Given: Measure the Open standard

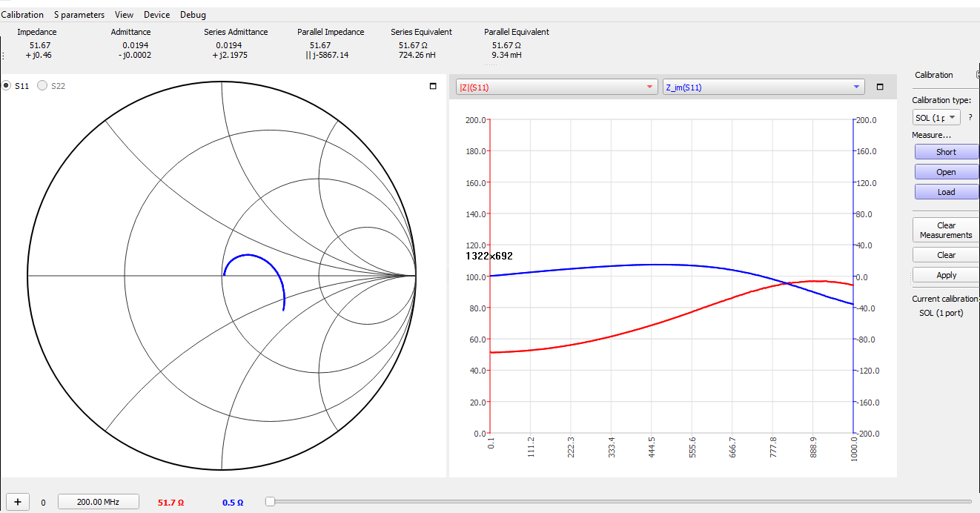Looking at the screenshot, I should (x=946, y=172).
